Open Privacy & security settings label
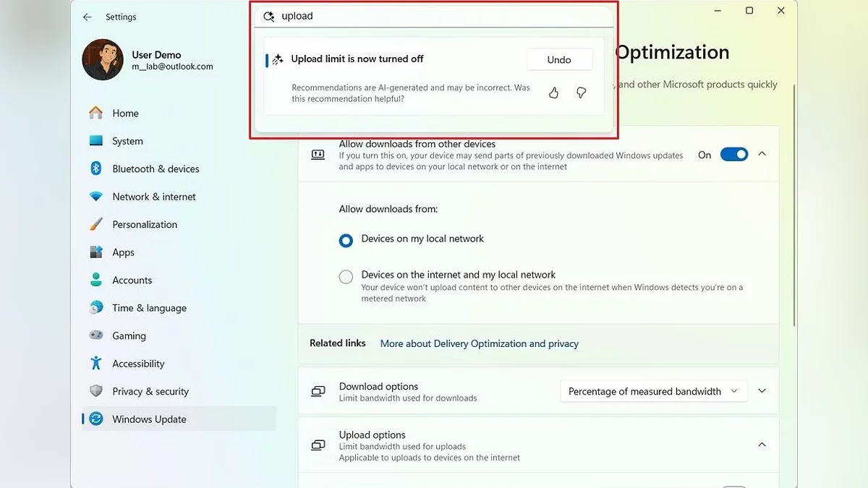 point(150,391)
